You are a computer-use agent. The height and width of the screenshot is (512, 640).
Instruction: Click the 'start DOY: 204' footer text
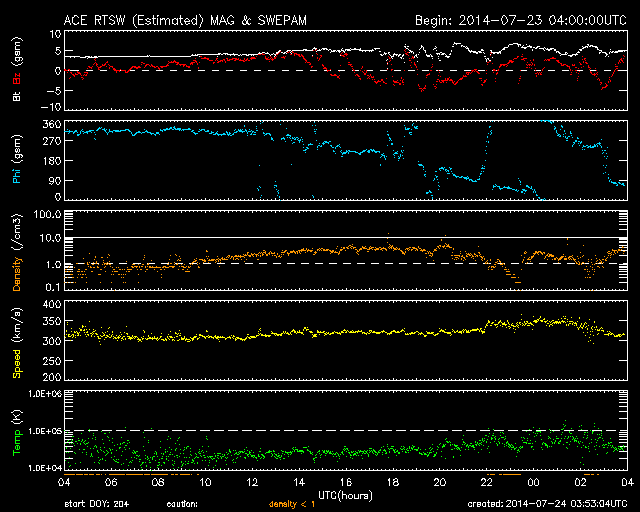pyautogui.click(x=97, y=504)
